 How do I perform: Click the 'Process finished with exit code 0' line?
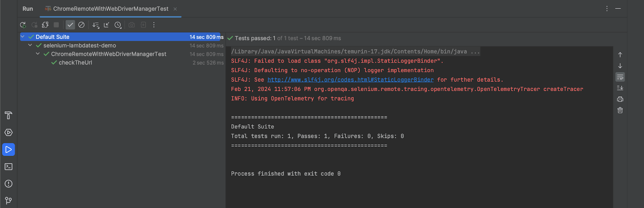click(x=286, y=174)
